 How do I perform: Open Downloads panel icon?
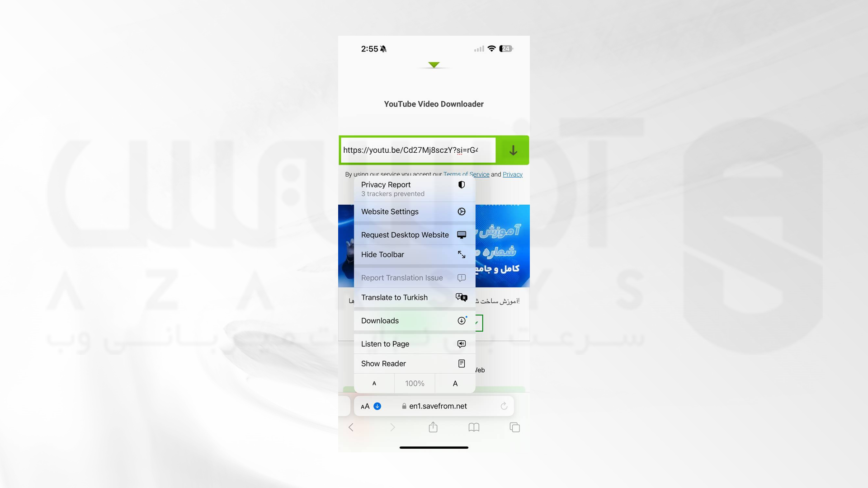[x=462, y=320]
